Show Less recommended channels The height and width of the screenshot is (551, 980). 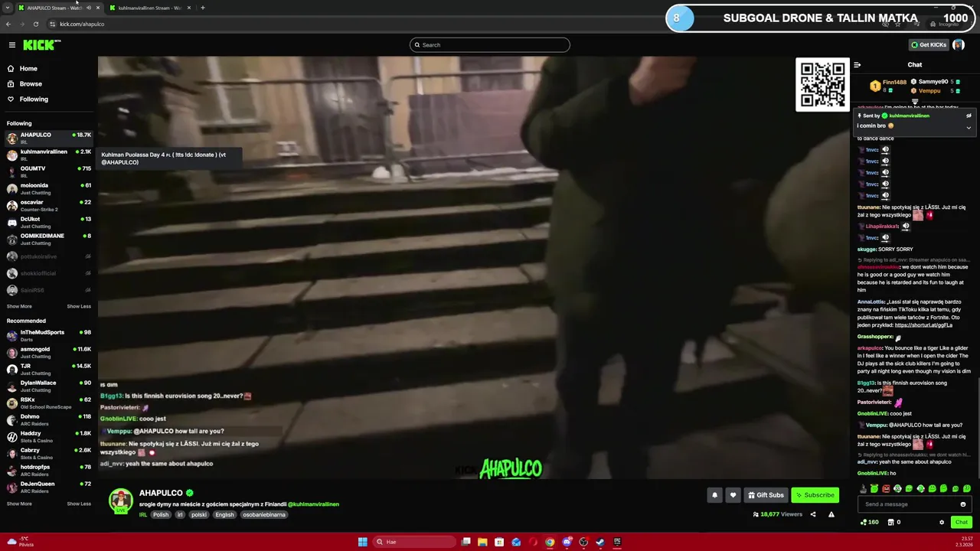click(x=79, y=504)
